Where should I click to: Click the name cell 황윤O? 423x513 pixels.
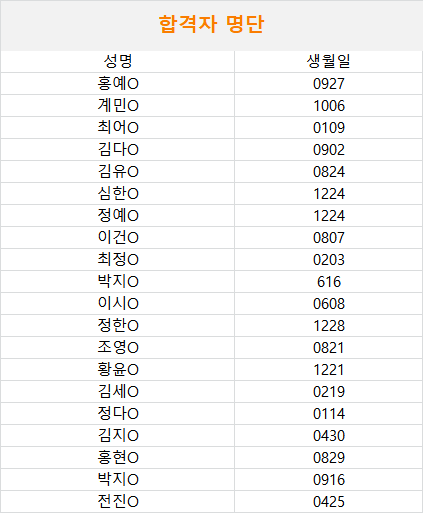(118, 369)
